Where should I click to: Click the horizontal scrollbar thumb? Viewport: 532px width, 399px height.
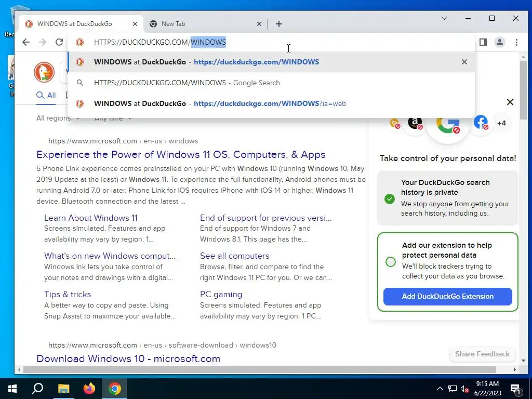[x=260, y=369]
